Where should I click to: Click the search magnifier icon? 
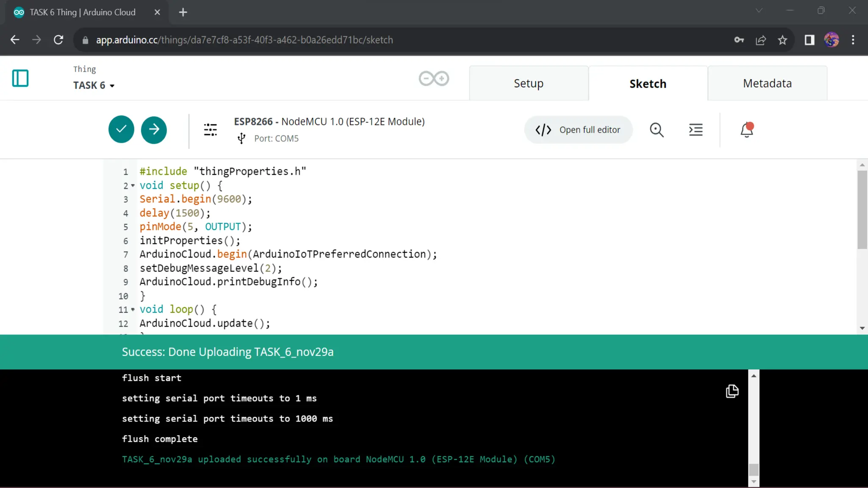[657, 130]
